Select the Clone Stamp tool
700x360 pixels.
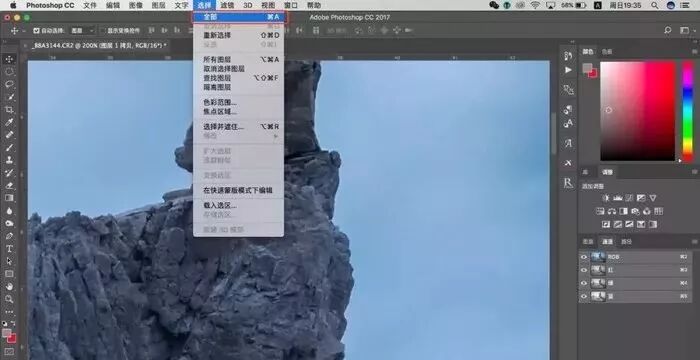pos(9,160)
